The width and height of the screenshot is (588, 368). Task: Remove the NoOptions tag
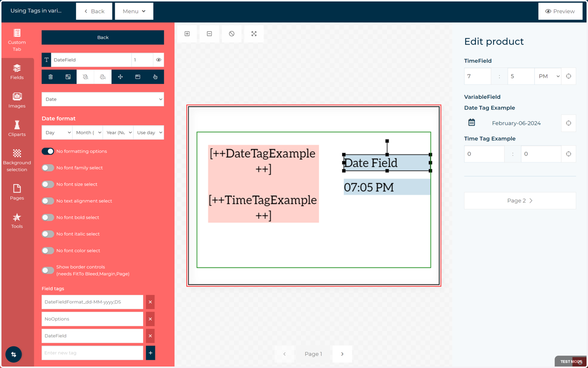pos(150,319)
